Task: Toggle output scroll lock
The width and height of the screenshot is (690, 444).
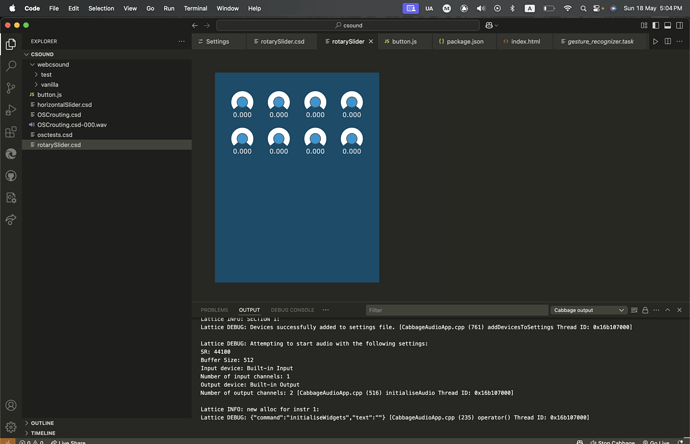Action: [x=645, y=310]
